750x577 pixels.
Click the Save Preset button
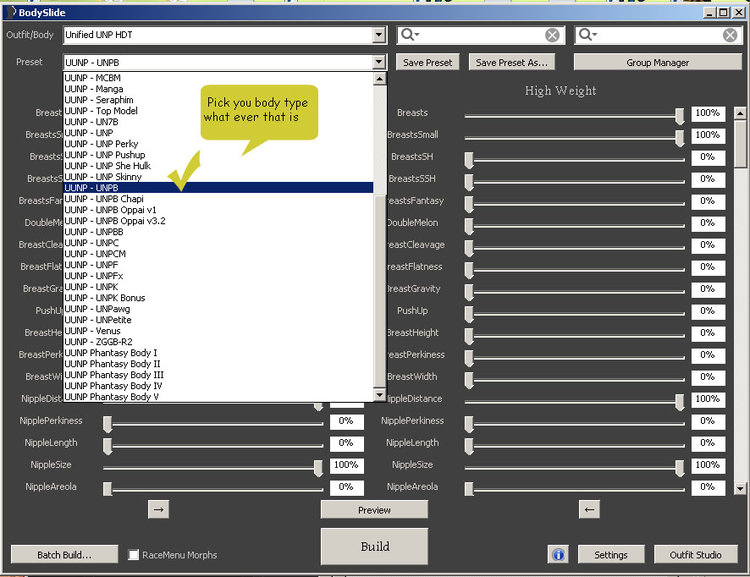click(427, 62)
